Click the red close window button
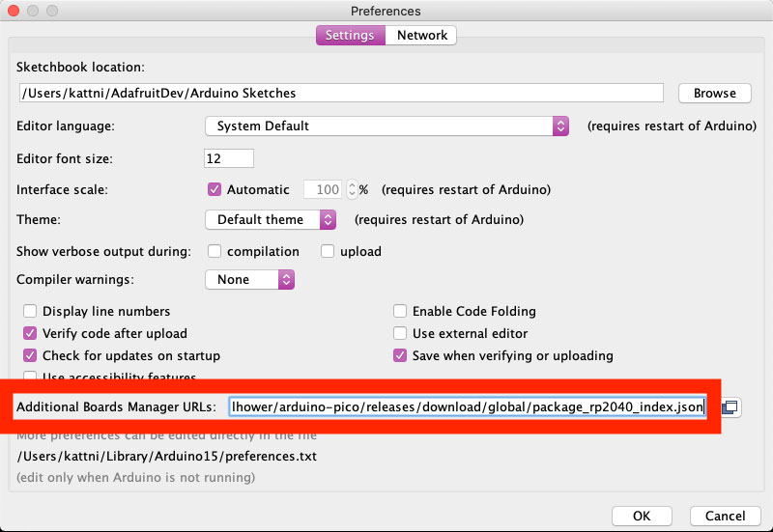 [x=14, y=11]
